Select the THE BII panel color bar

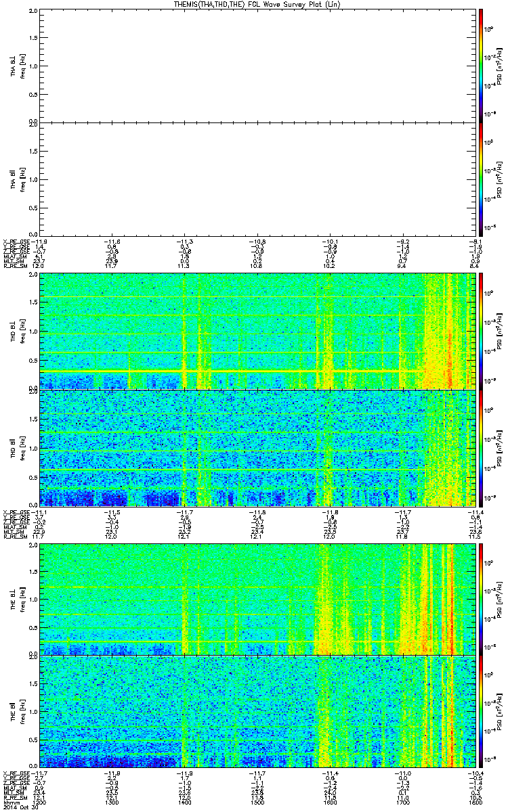coord(481,711)
